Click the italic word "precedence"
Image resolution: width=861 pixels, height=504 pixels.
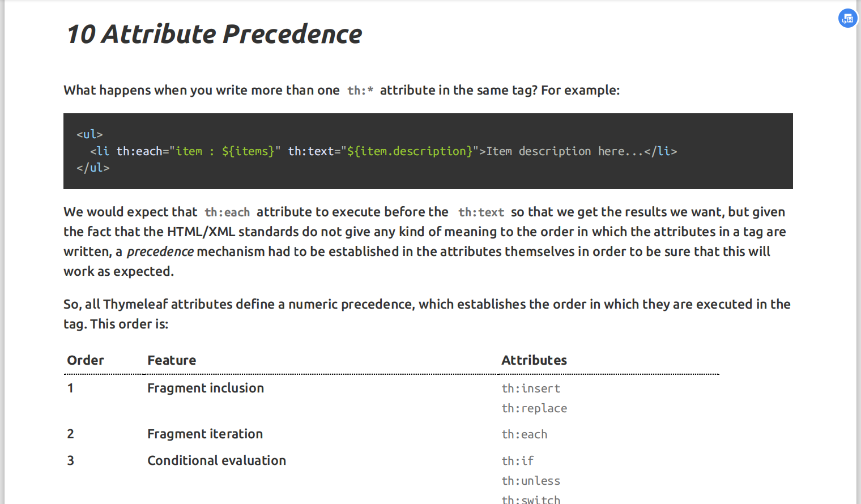160,251
